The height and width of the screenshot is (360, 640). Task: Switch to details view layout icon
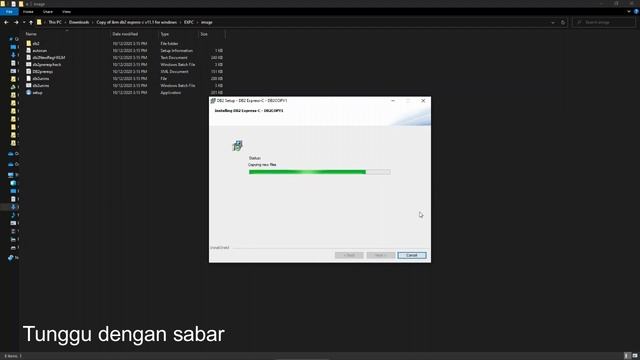(x=627, y=356)
